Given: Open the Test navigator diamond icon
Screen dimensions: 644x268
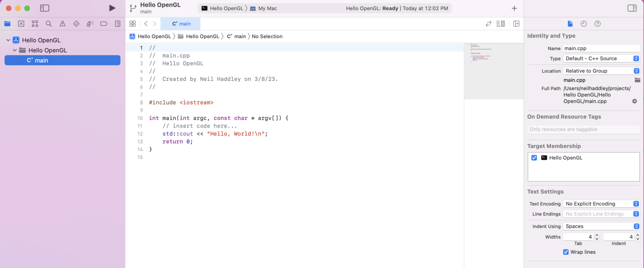Looking at the screenshot, I should coord(76,24).
